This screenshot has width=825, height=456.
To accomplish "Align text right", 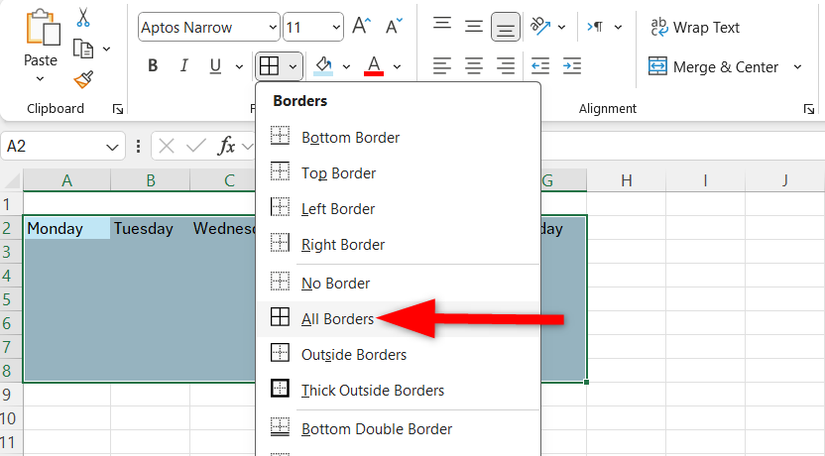I will click(x=506, y=66).
